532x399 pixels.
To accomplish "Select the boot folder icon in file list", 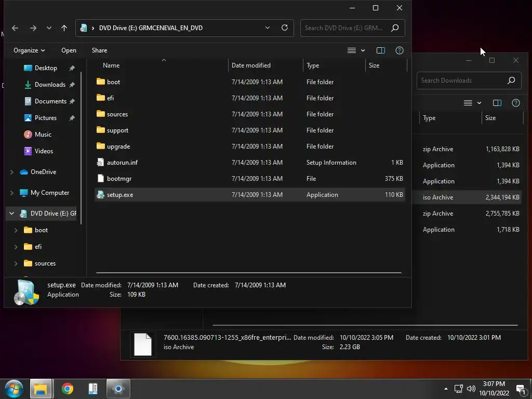I will (x=101, y=82).
